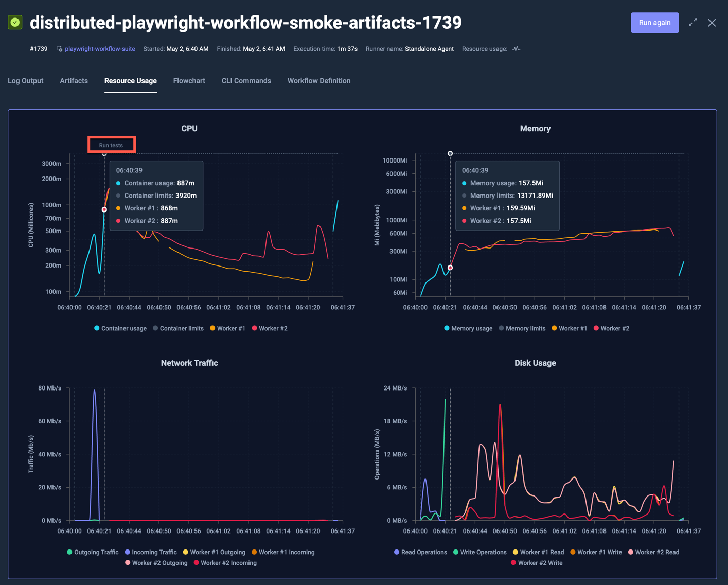Open the Resource usage sparkline icon

pos(516,49)
